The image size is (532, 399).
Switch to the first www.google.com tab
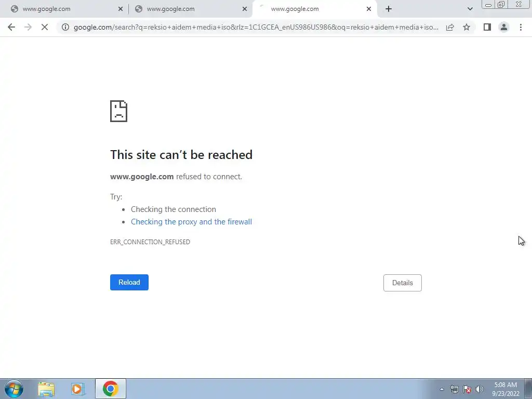(x=64, y=9)
